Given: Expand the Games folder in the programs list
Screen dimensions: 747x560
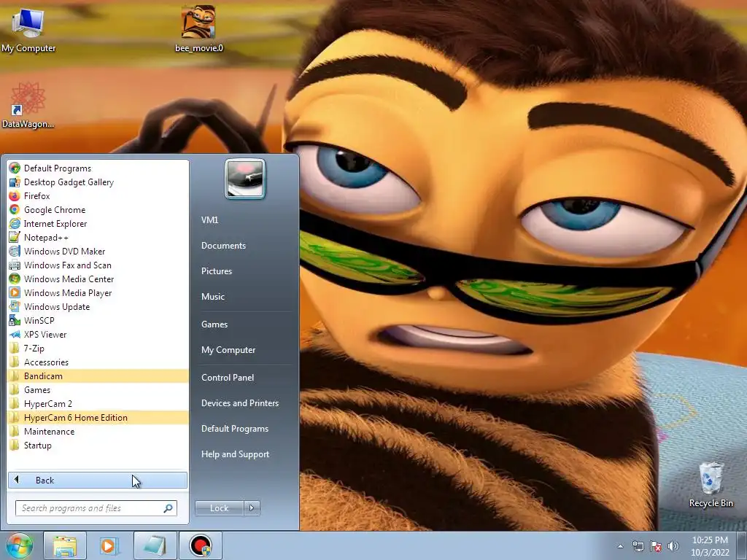Looking at the screenshot, I should click(98, 389).
